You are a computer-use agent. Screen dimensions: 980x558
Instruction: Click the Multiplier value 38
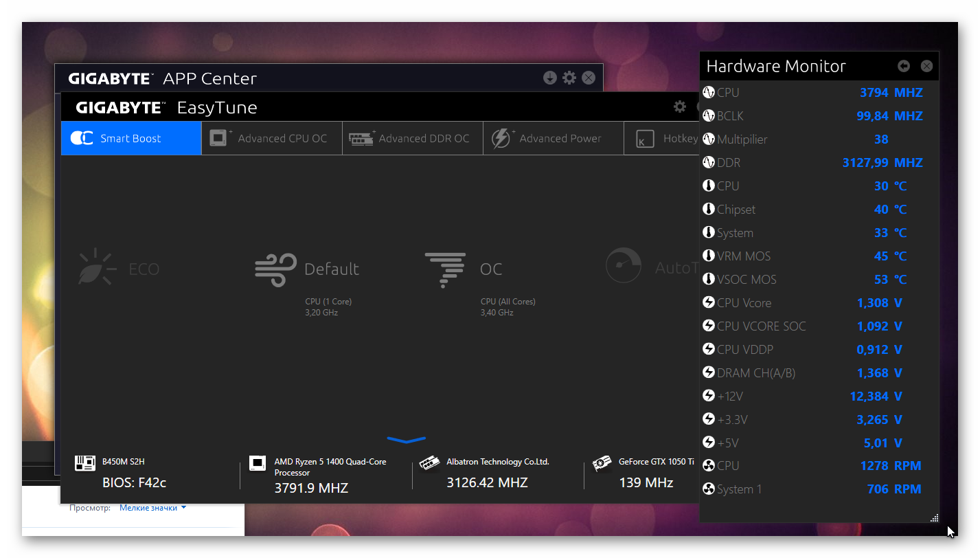881,139
